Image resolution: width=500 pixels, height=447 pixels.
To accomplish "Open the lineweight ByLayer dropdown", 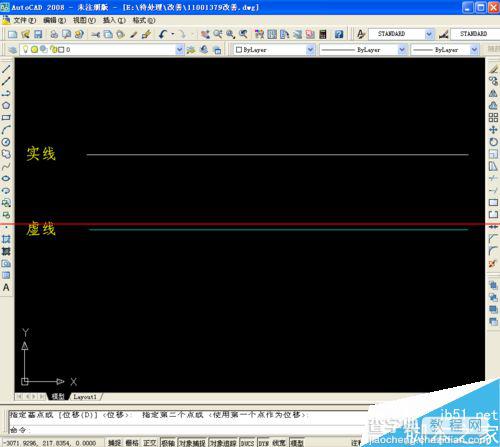I will tap(445, 50).
